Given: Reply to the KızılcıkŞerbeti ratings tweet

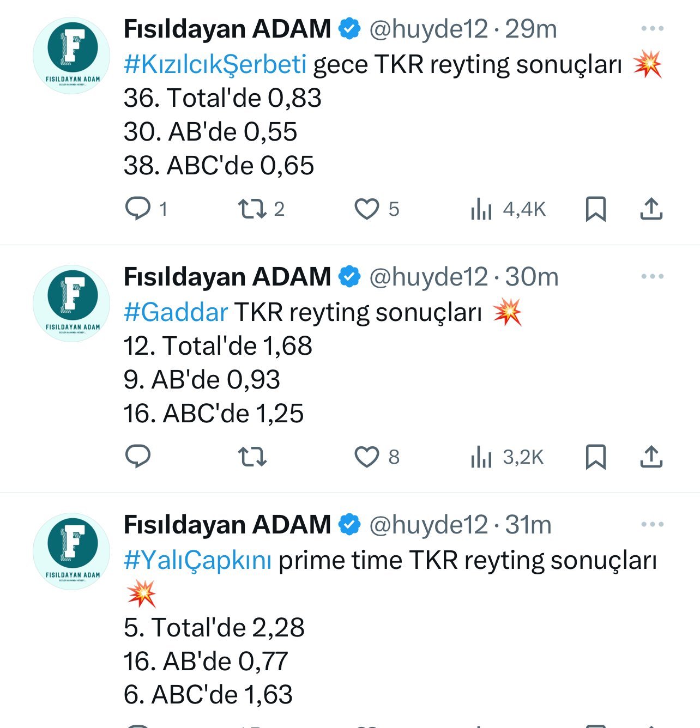Looking at the screenshot, I should tap(138, 209).
